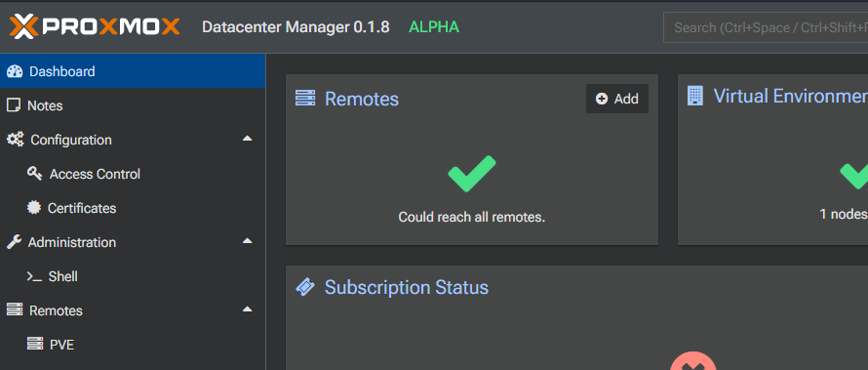Click 'Could reach all remotes.' text

point(472,217)
